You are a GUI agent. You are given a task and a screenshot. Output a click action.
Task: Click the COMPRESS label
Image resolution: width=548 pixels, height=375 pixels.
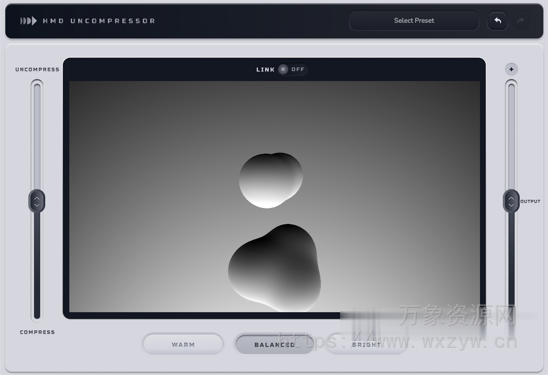(x=37, y=332)
